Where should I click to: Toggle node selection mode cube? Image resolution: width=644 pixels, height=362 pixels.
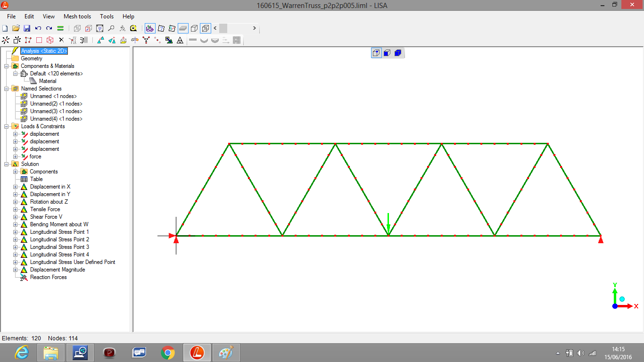(x=376, y=53)
